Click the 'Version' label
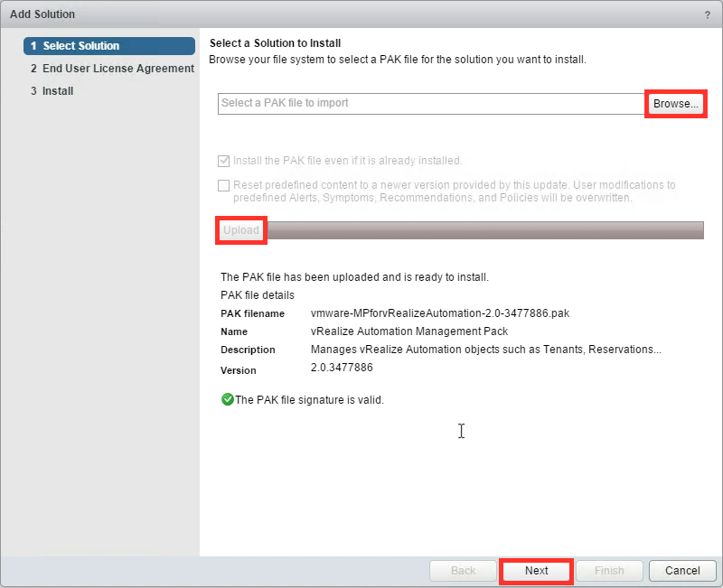 click(239, 370)
